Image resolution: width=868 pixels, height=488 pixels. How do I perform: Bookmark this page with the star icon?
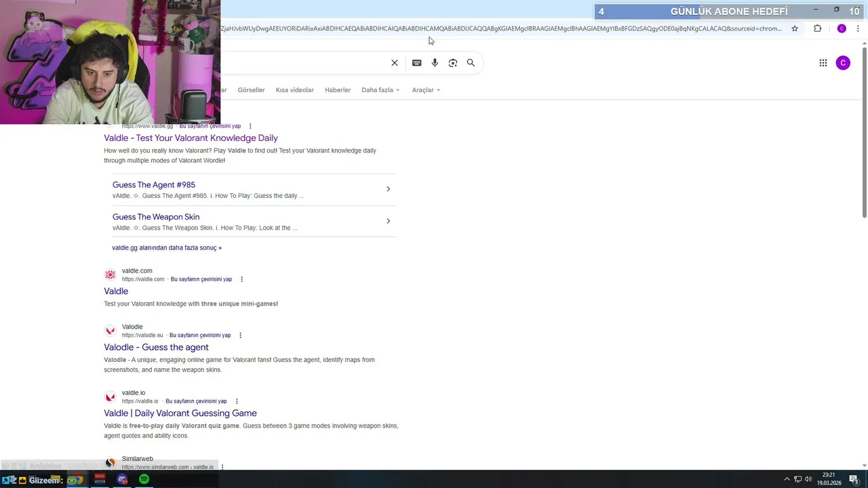pos(795,28)
